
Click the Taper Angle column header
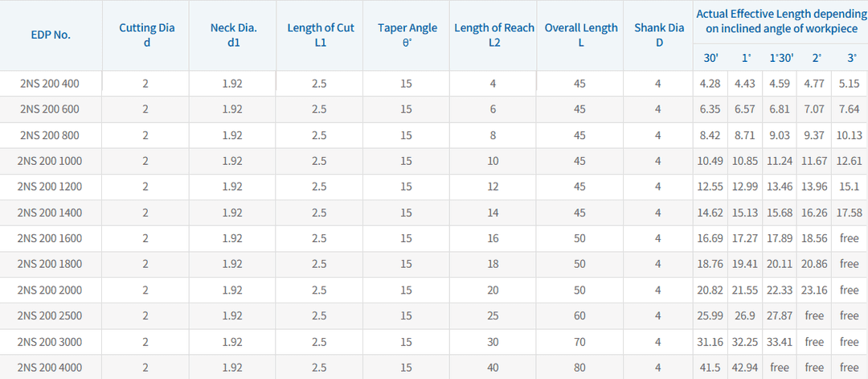407,35
